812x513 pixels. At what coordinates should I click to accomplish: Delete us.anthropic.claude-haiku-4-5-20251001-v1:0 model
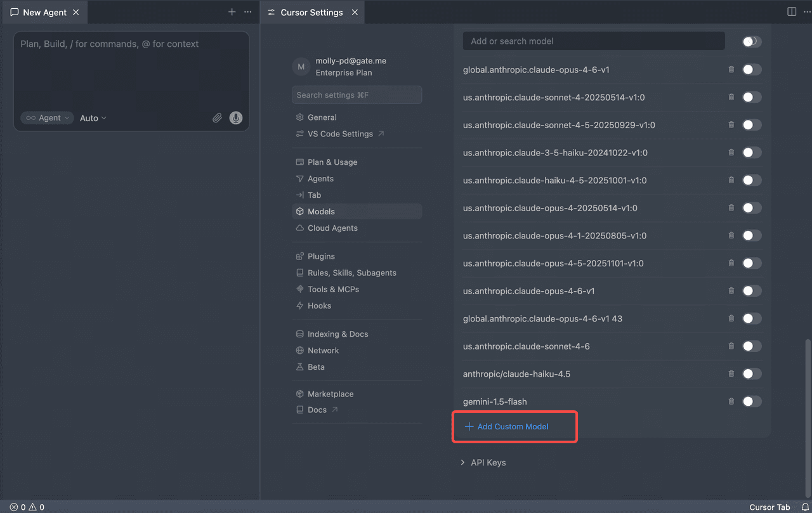point(731,180)
